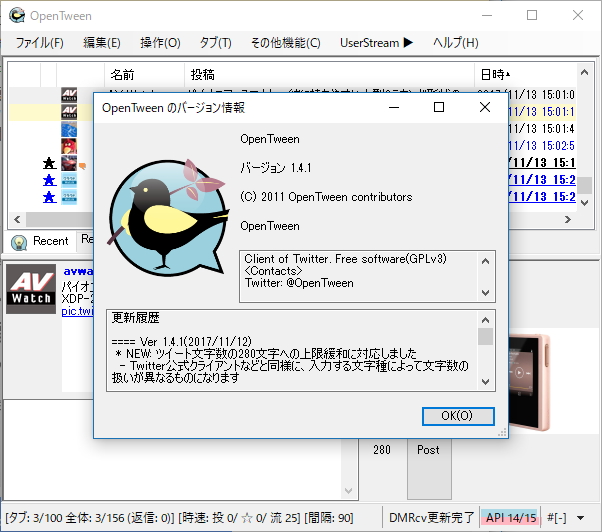Click the timeline vertical scrollbar thumb

585,186
